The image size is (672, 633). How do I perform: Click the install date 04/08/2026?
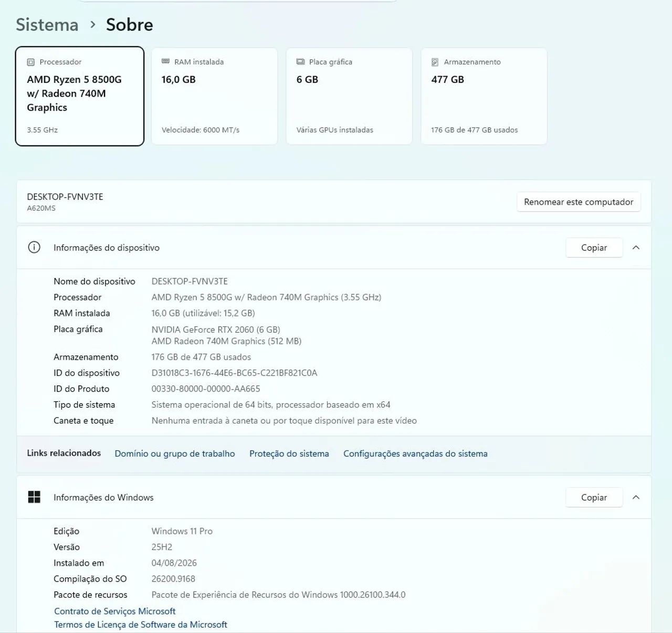(174, 563)
